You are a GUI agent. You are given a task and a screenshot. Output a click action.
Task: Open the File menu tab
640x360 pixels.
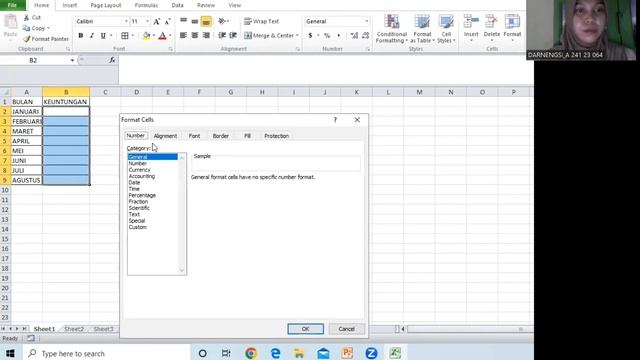tap(13, 5)
